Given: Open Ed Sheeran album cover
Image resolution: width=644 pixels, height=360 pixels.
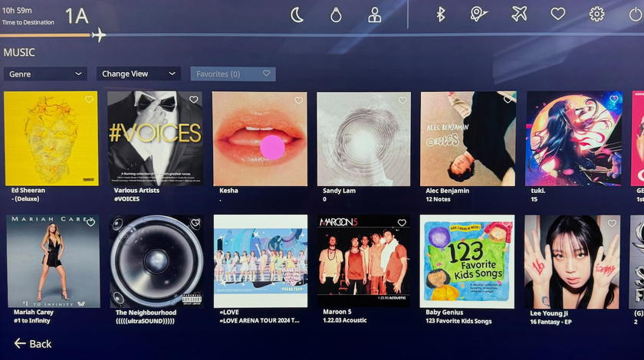Looking at the screenshot, I should tap(51, 139).
